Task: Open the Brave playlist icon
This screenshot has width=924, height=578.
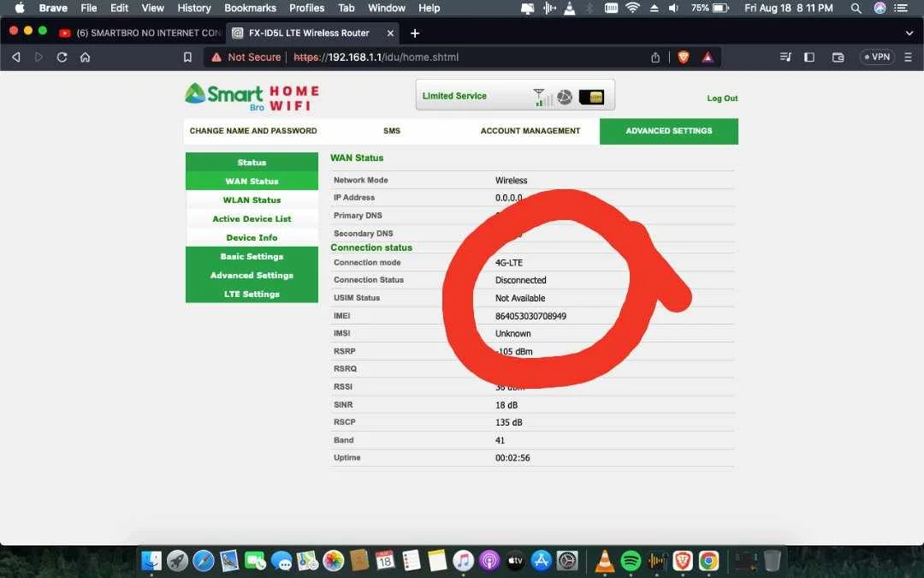Action: pos(785,57)
